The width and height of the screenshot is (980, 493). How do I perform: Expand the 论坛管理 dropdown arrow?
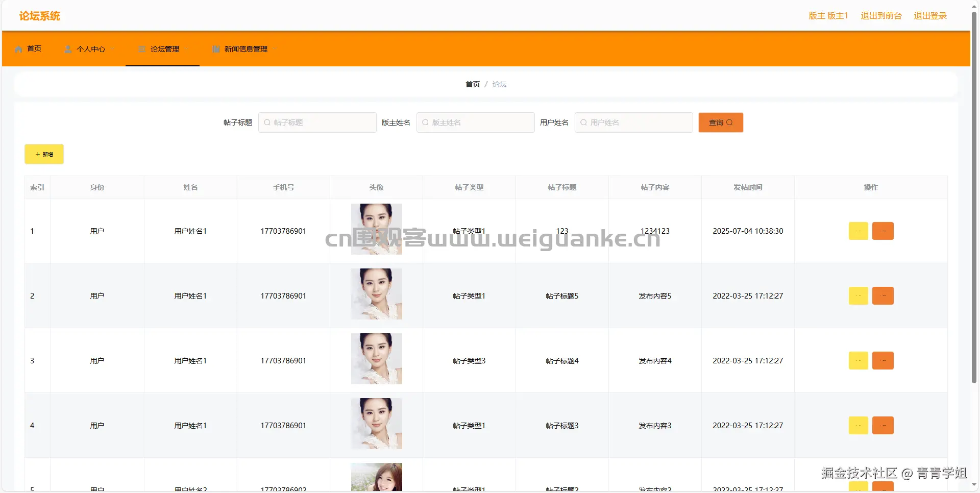[187, 49]
